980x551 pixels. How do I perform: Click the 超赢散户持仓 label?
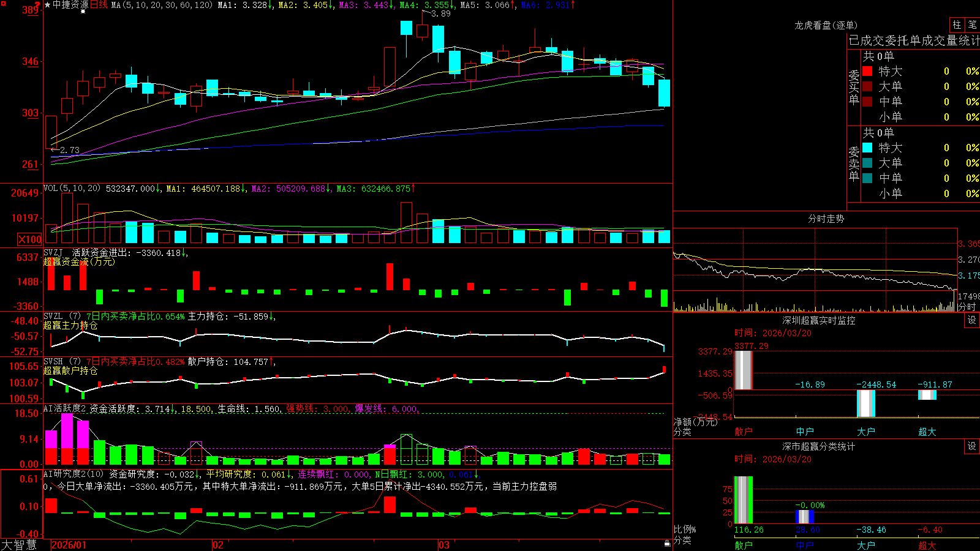(x=70, y=370)
